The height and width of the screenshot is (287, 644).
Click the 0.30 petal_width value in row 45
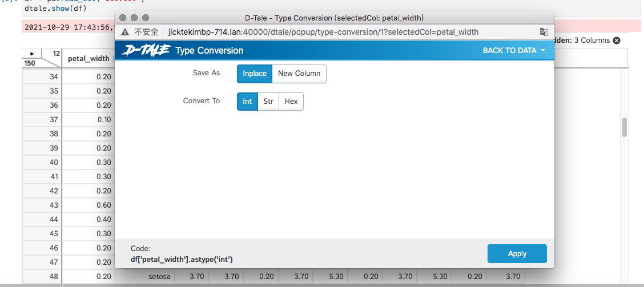coord(104,233)
